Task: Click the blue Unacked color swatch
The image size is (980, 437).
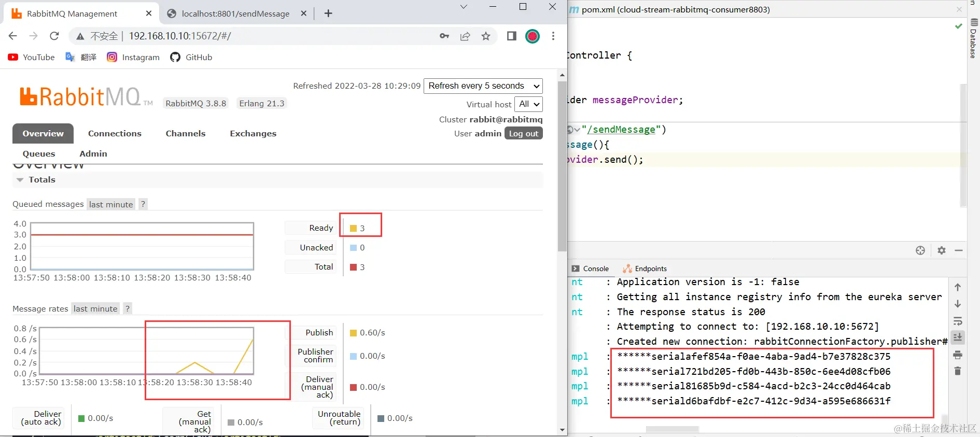Action: coord(353,248)
